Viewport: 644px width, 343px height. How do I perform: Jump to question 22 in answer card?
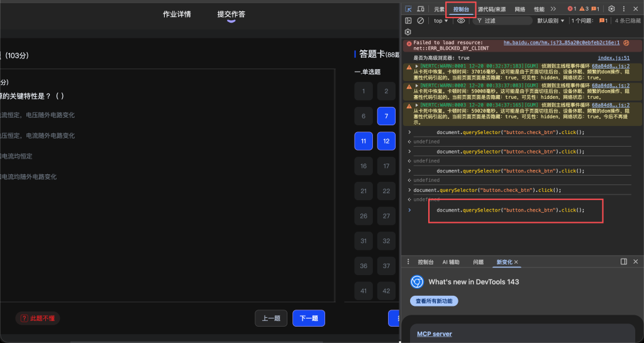tap(386, 191)
